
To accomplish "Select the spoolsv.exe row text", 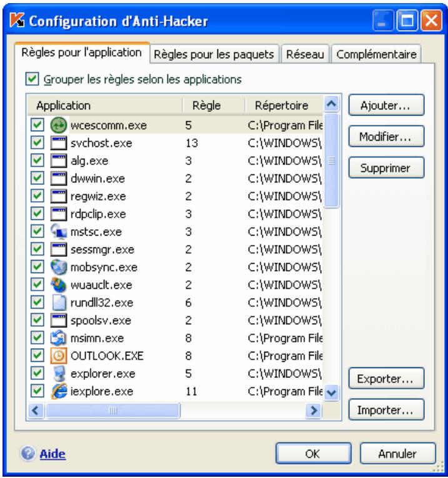I will click(101, 320).
